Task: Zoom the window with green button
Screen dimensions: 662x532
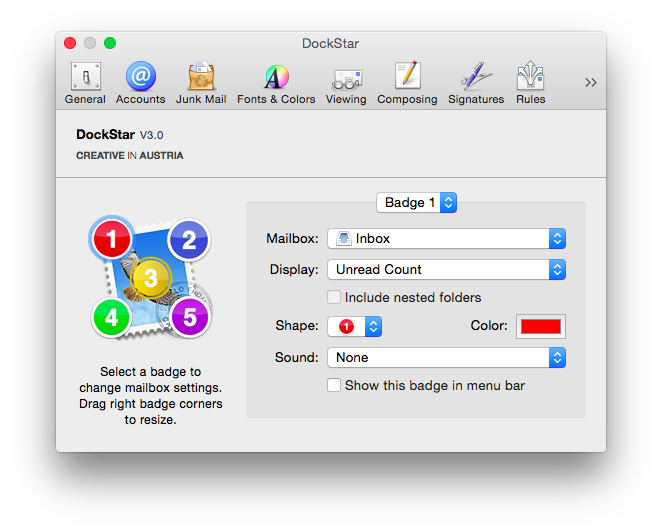Action: [x=110, y=43]
